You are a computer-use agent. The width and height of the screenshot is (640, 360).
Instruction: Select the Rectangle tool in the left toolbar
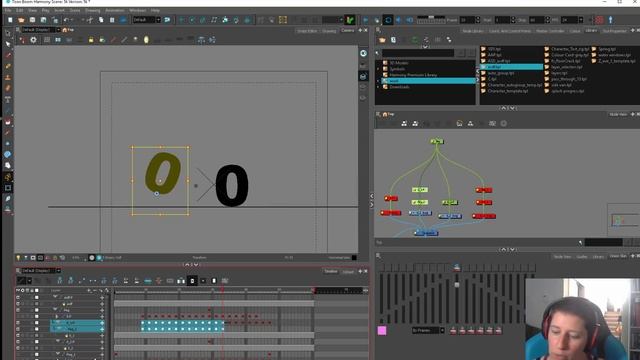pyautogui.click(x=8, y=188)
